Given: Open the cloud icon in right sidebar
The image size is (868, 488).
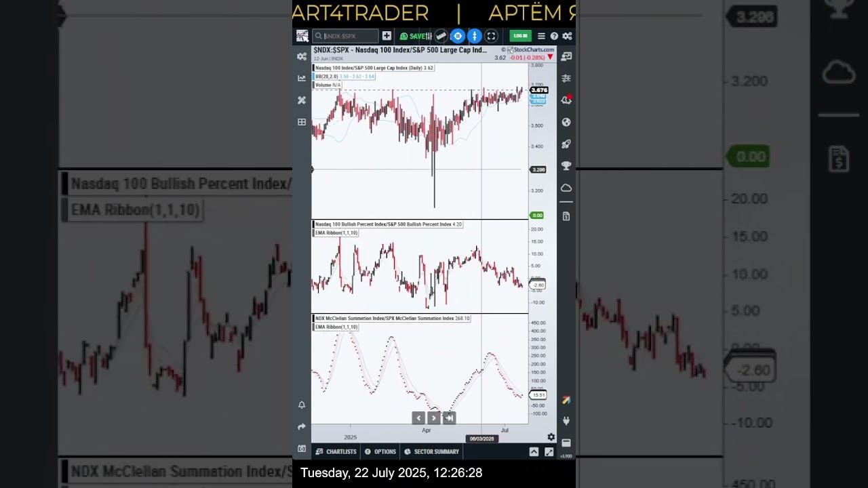Looking at the screenshot, I should [566, 188].
